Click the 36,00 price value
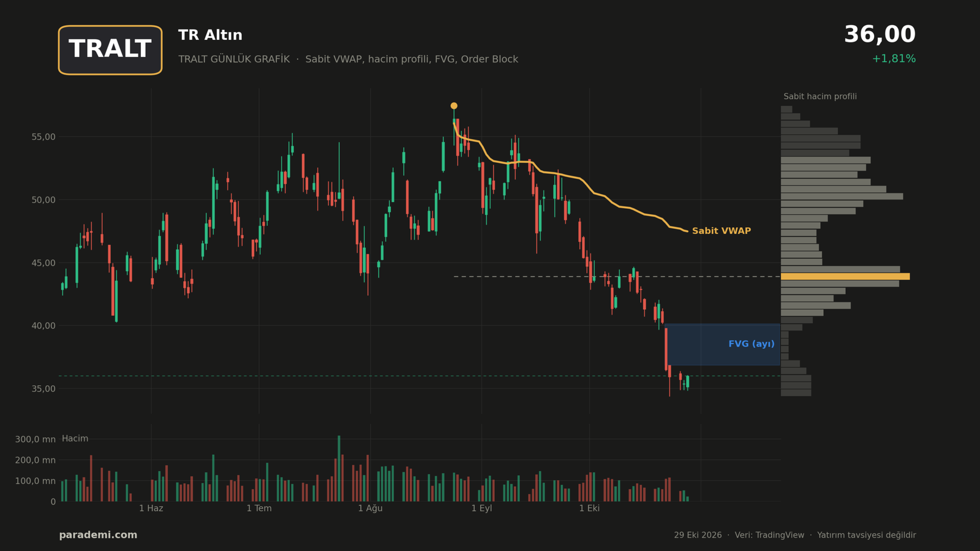This screenshot has width=980, height=551. tap(880, 35)
